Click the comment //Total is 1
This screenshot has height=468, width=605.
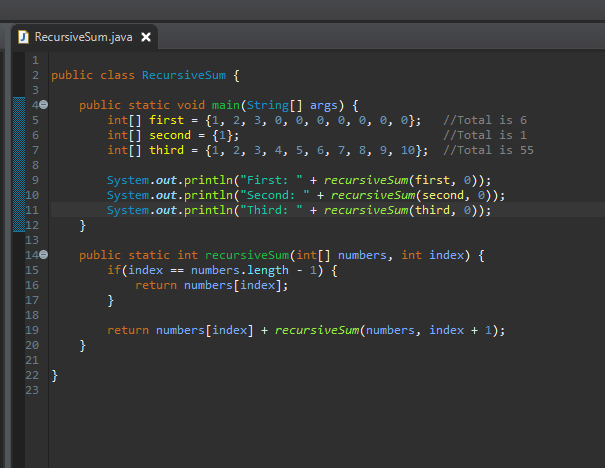tap(485, 135)
